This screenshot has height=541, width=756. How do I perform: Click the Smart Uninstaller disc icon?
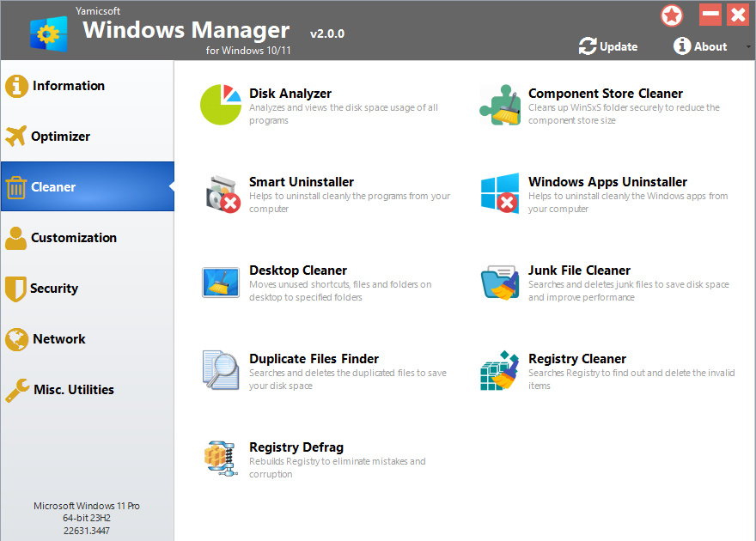(223, 194)
